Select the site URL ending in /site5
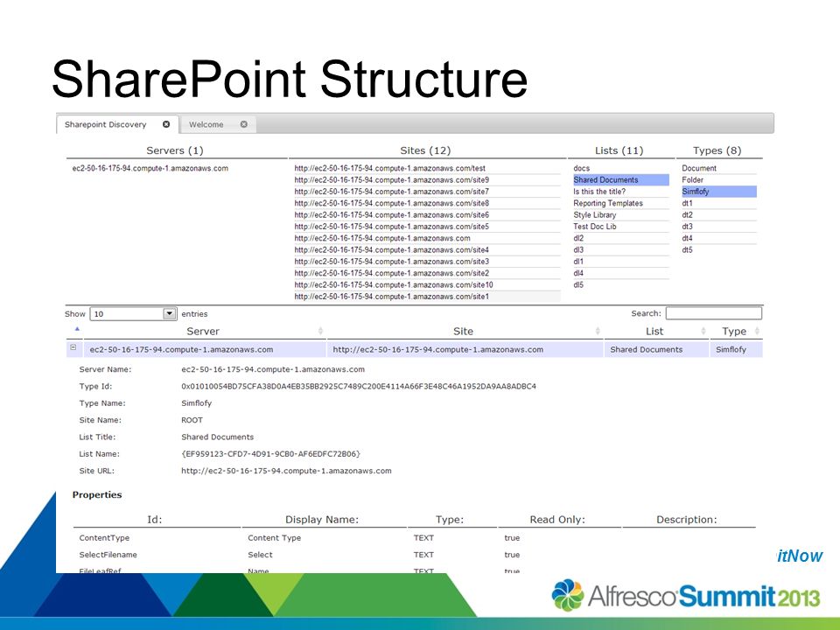The image size is (840, 630). point(392,227)
